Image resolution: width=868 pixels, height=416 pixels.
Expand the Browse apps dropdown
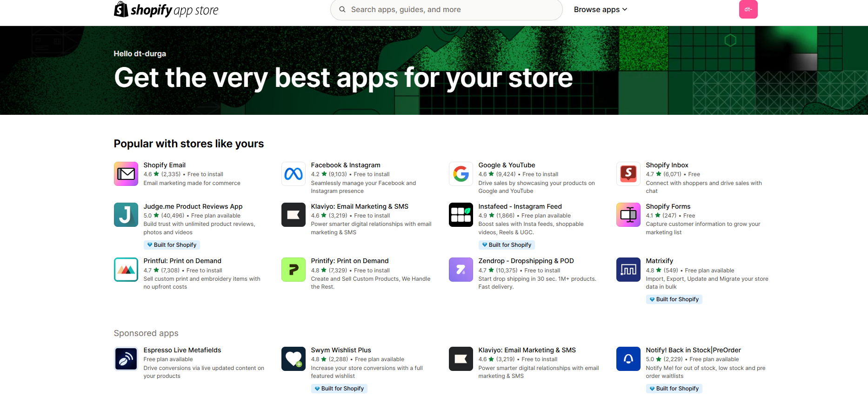[x=600, y=10]
